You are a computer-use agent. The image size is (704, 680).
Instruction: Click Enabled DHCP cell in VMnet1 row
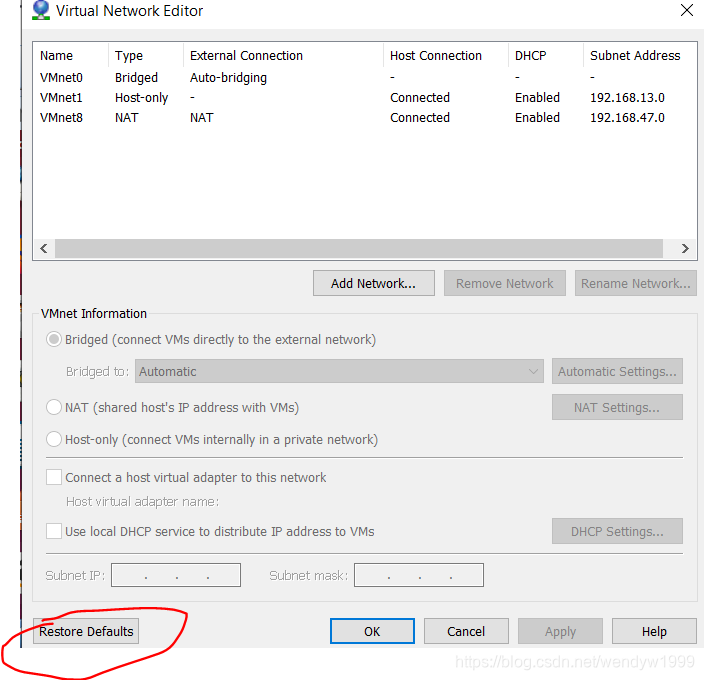[x=537, y=97]
